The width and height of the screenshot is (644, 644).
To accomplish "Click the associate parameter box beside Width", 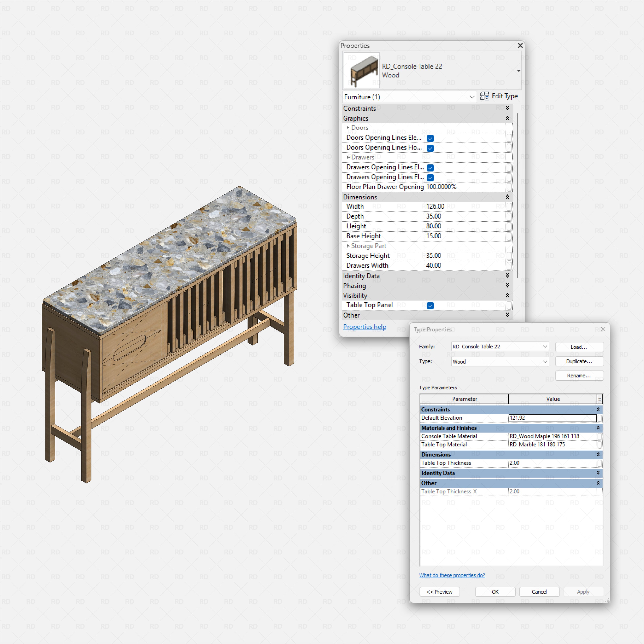I will (x=510, y=206).
